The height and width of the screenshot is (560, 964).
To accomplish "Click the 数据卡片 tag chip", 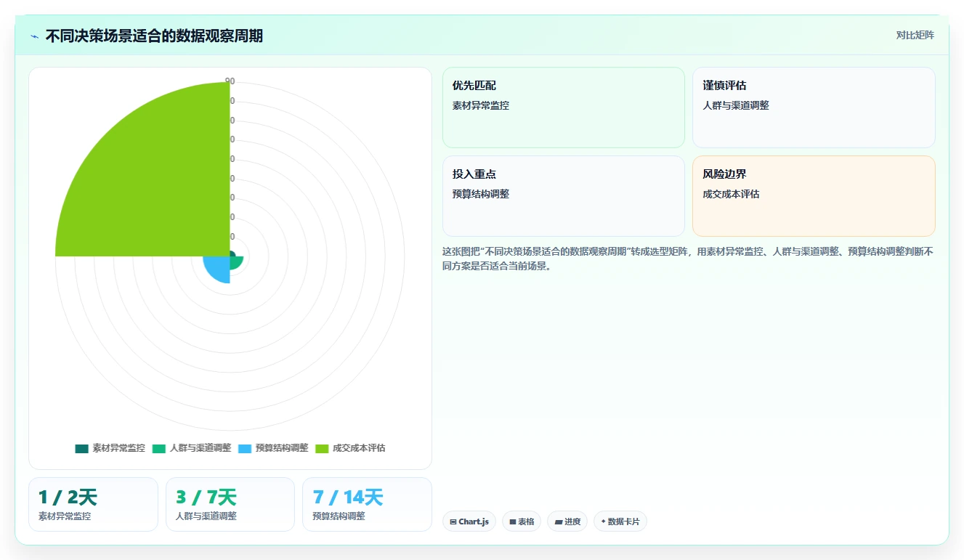I will tap(620, 522).
